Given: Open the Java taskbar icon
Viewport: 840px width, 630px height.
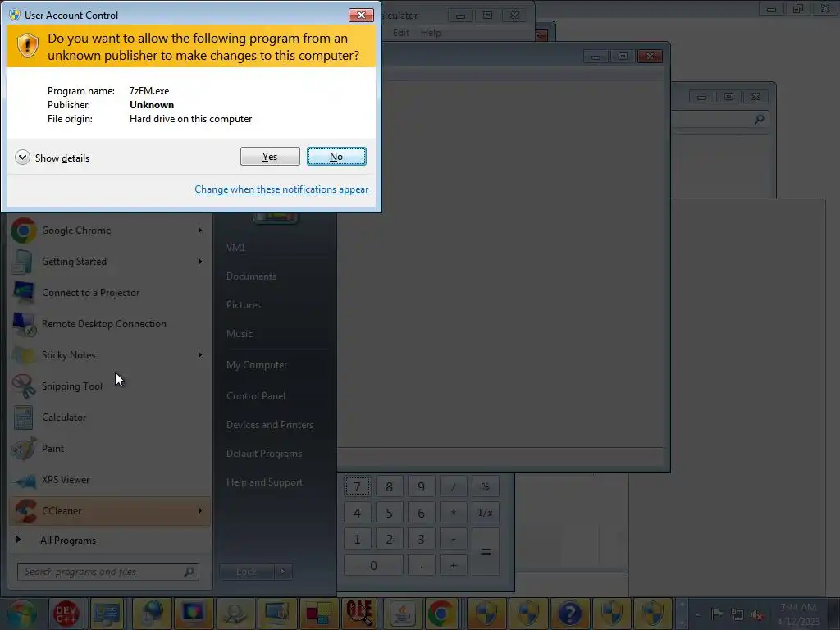Looking at the screenshot, I should (x=401, y=614).
